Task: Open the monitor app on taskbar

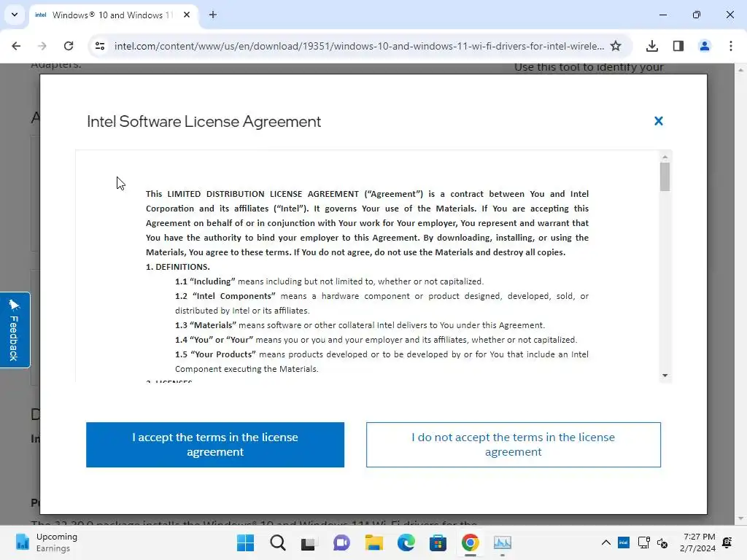Action: (502, 542)
